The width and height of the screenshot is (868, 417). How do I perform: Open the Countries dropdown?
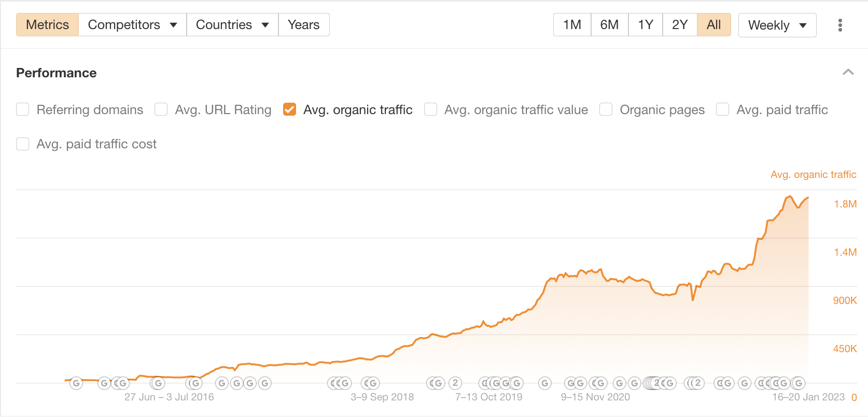[x=232, y=24]
